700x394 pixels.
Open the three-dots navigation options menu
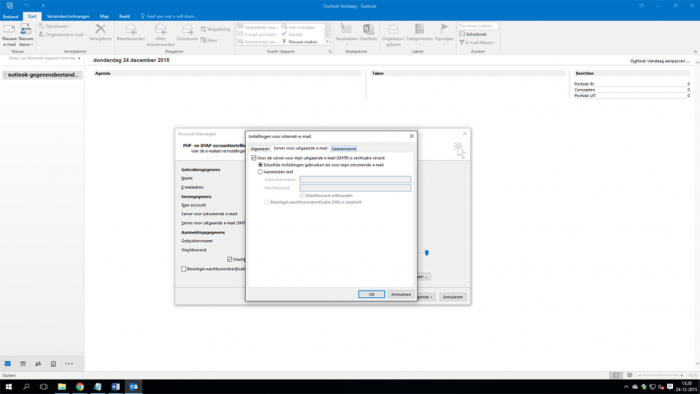(x=69, y=364)
